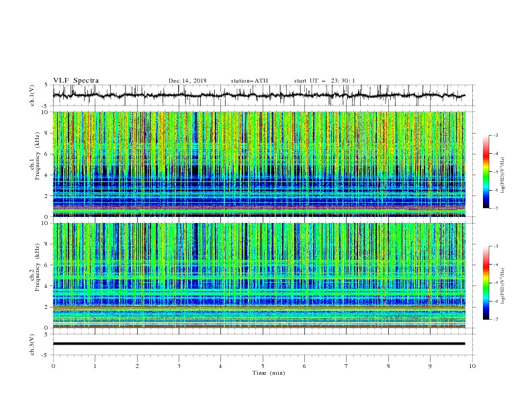Click the "-3" label on ch.1 color bar
The height and width of the screenshot is (411, 532).
pyautogui.click(x=495, y=135)
